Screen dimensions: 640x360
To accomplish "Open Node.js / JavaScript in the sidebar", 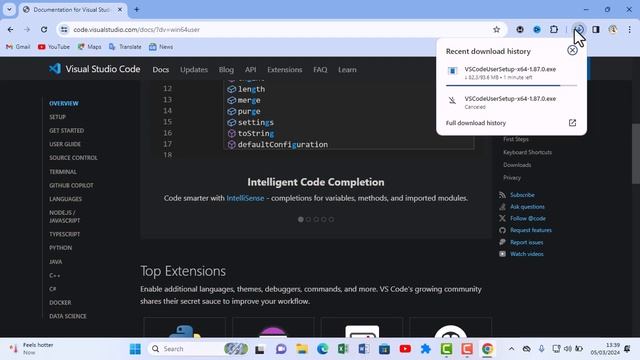I will click(x=64, y=216).
